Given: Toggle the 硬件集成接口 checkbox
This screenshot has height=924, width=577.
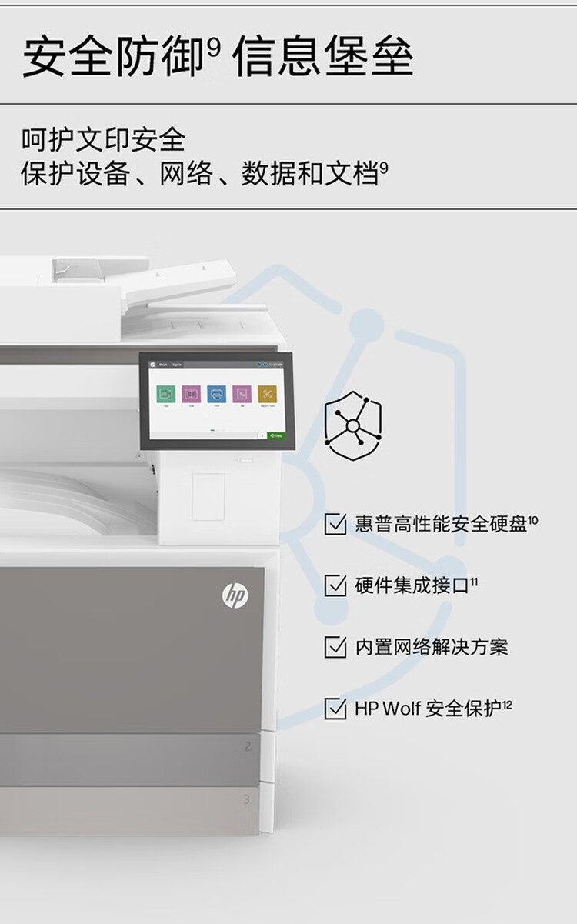Looking at the screenshot, I should pyautogui.click(x=335, y=585).
